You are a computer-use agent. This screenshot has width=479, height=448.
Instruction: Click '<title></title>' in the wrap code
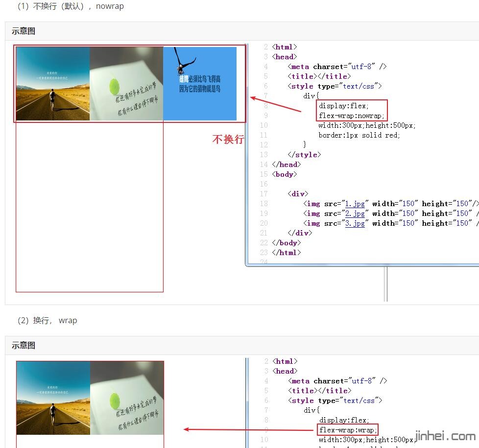[319, 391]
